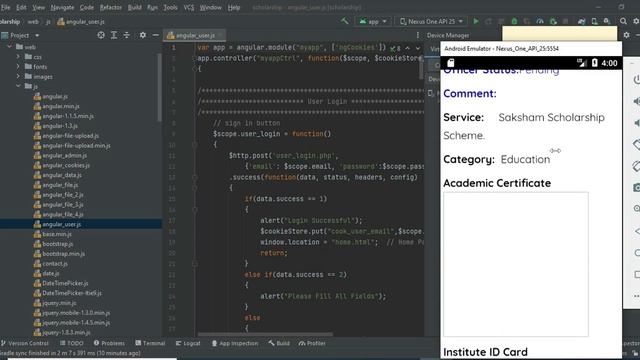Open Device Manager phone icon in toolbar

(x=594, y=21)
